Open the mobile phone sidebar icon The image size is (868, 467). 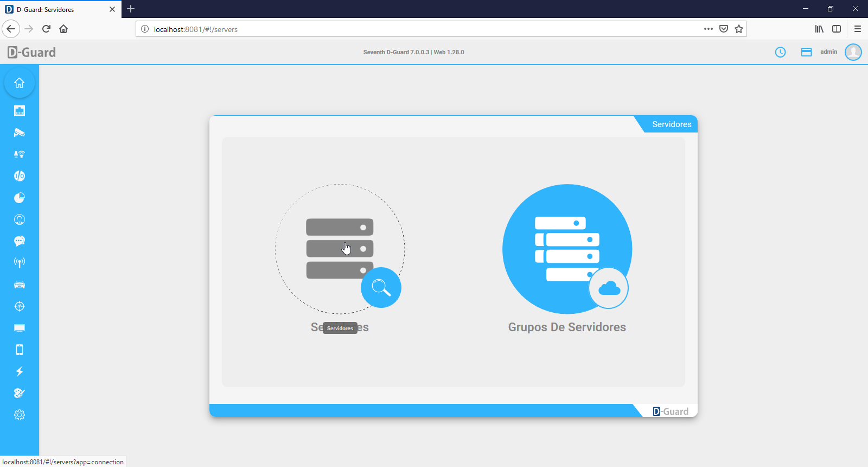20,350
